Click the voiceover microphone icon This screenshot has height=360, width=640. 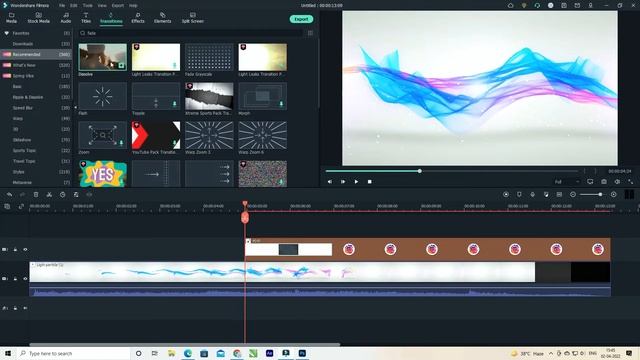point(532,195)
